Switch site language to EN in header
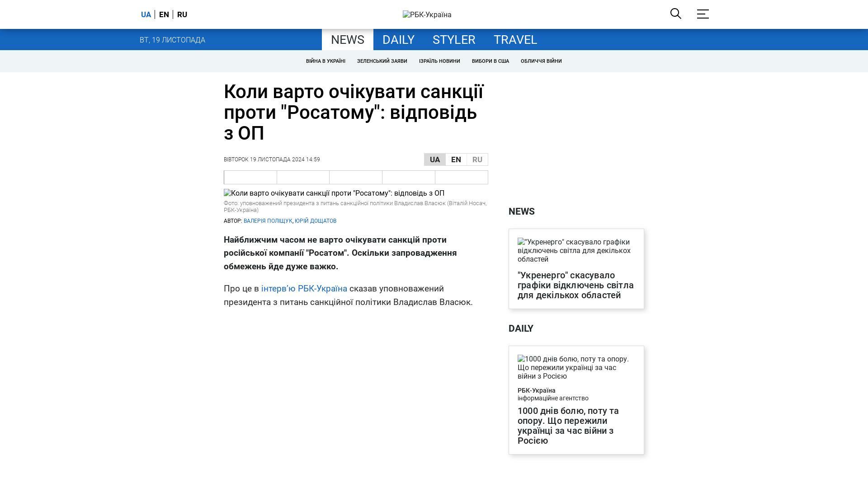 point(164,14)
